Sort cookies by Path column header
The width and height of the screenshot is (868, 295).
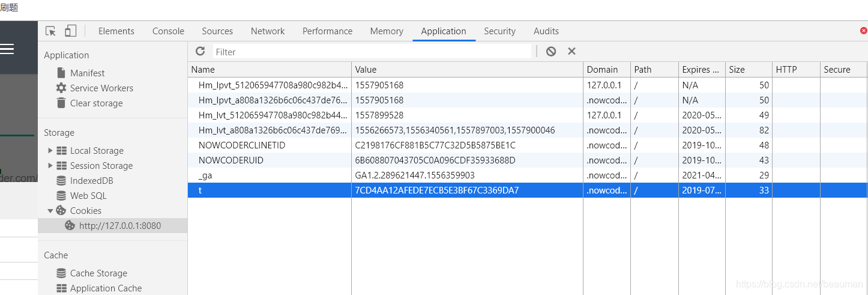654,70
